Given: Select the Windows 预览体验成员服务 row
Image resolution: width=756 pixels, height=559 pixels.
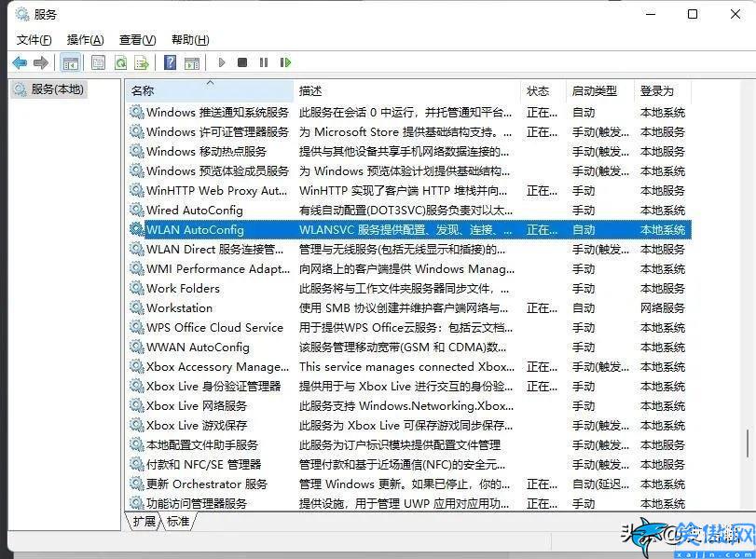Looking at the screenshot, I should tap(409, 170).
